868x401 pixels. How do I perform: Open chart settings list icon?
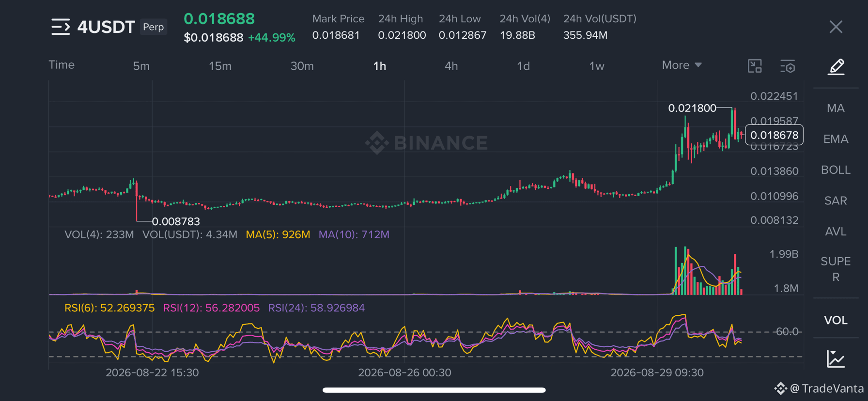point(788,66)
